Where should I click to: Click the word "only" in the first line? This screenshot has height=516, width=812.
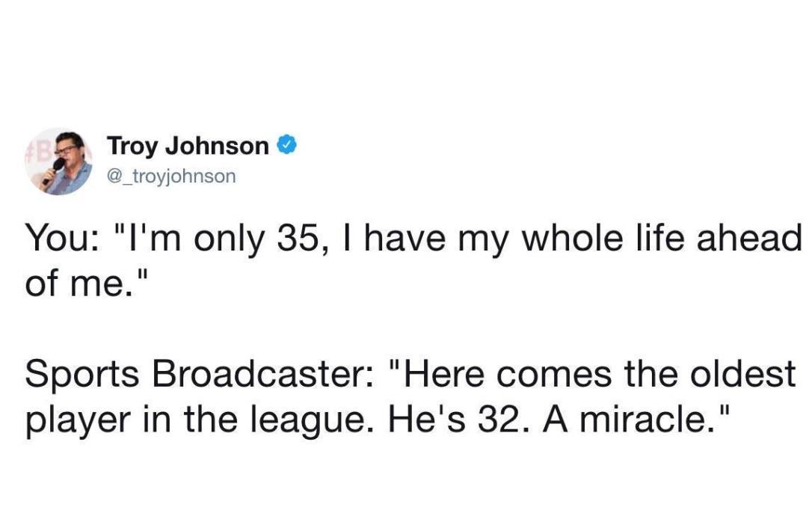[x=223, y=240]
